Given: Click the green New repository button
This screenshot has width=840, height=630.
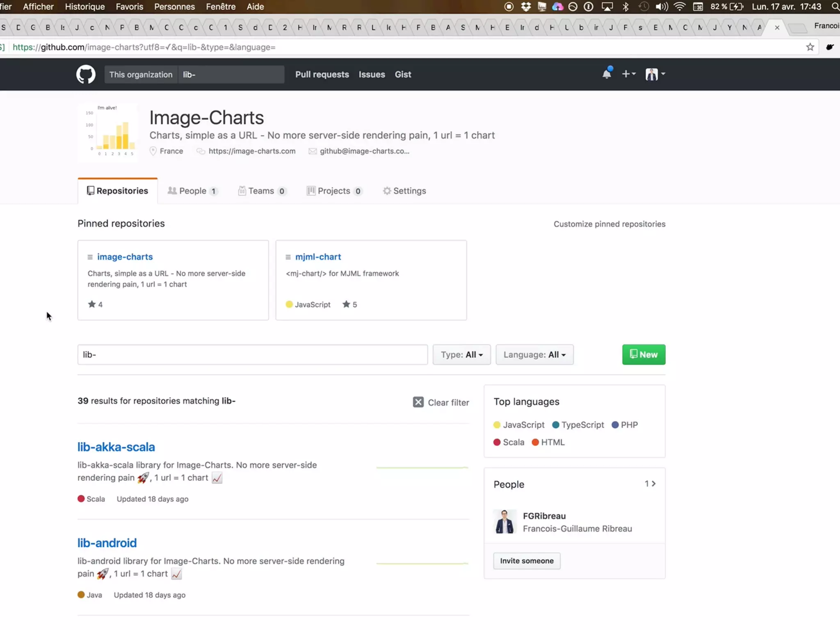Looking at the screenshot, I should point(644,355).
